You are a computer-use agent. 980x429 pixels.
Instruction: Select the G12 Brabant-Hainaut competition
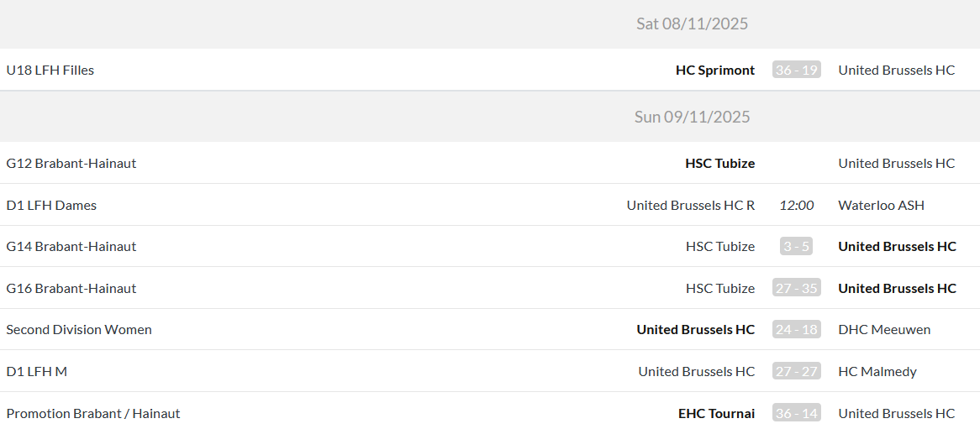pyautogui.click(x=71, y=164)
